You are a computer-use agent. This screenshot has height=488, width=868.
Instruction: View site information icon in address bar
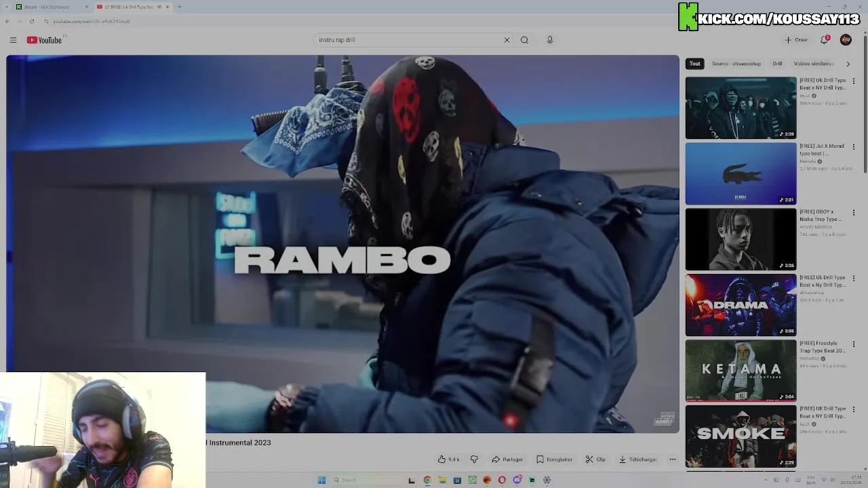point(46,21)
